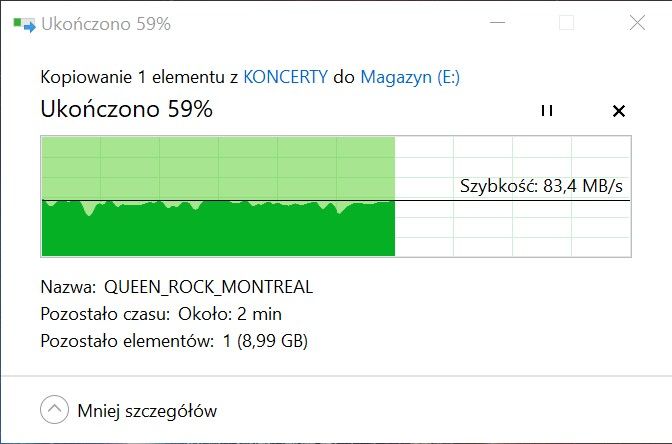Click the remaining items "1 (8,99 GB)" value
Image resolution: width=672 pixels, height=444 pixels.
pyautogui.click(x=264, y=341)
